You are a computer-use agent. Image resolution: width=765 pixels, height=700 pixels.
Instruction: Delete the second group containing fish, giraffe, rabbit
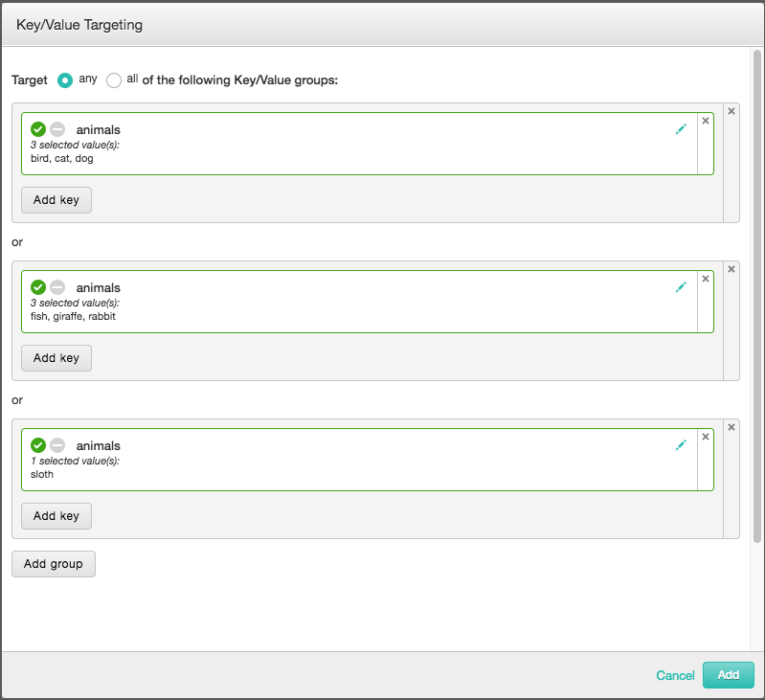(731, 269)
